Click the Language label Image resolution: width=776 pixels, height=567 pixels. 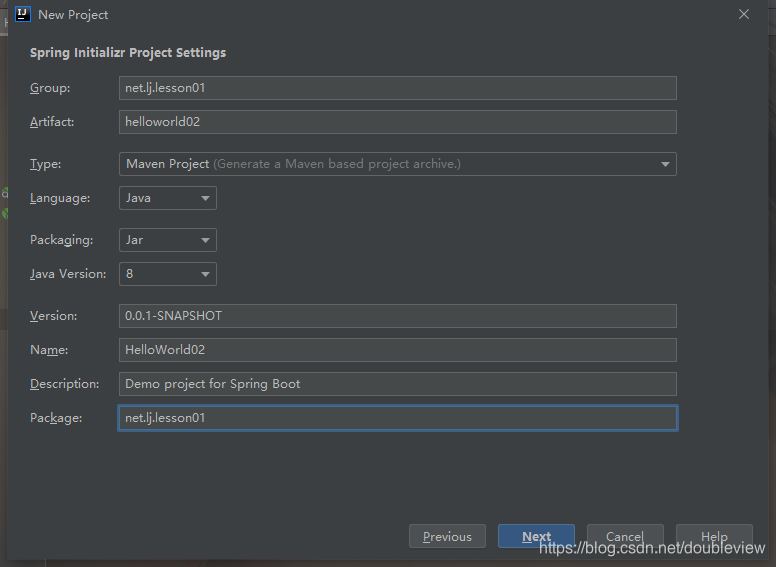click(x=60, y=198)
